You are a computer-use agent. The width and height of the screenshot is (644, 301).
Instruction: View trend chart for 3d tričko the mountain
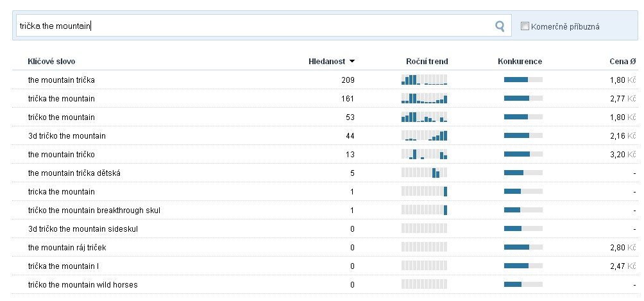[424, 135]
